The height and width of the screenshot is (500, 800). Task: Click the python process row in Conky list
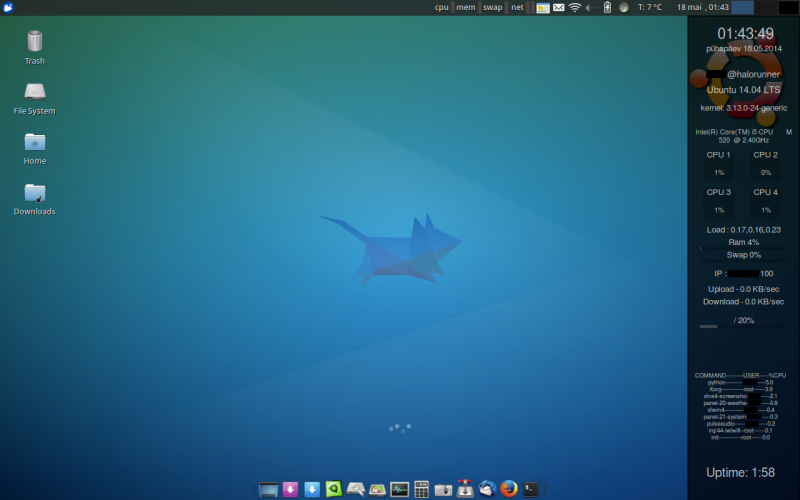pyautogui.click(x=740, y=382)
